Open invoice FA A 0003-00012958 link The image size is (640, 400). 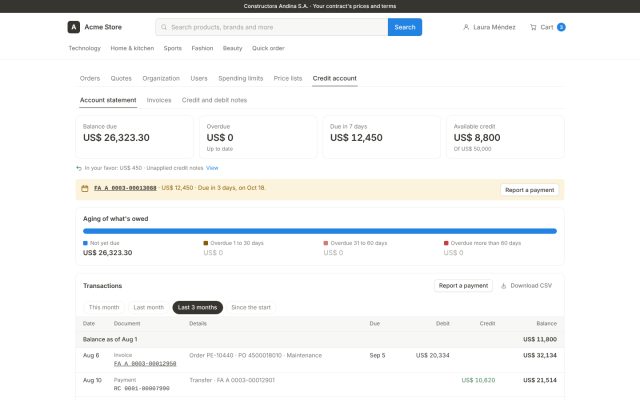[145, 364]
